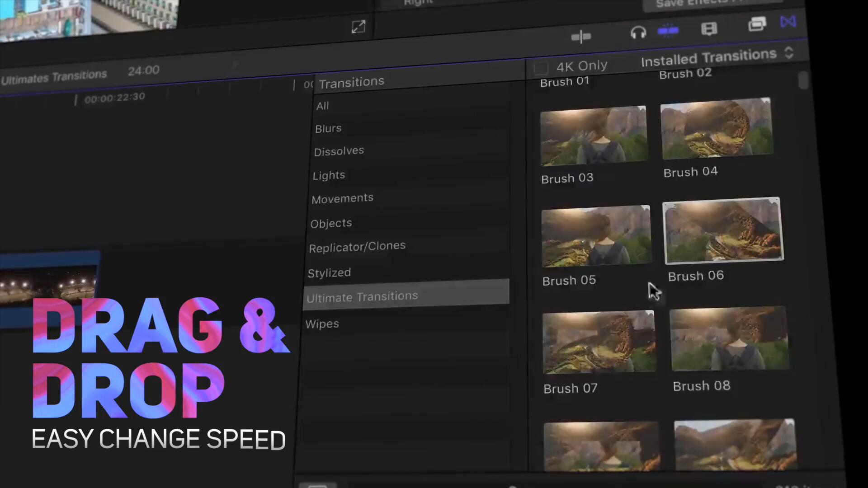
Task: Click the expand viewer fullscreen arrows icon
Action: pyautogui.click(x=358, y=27)
